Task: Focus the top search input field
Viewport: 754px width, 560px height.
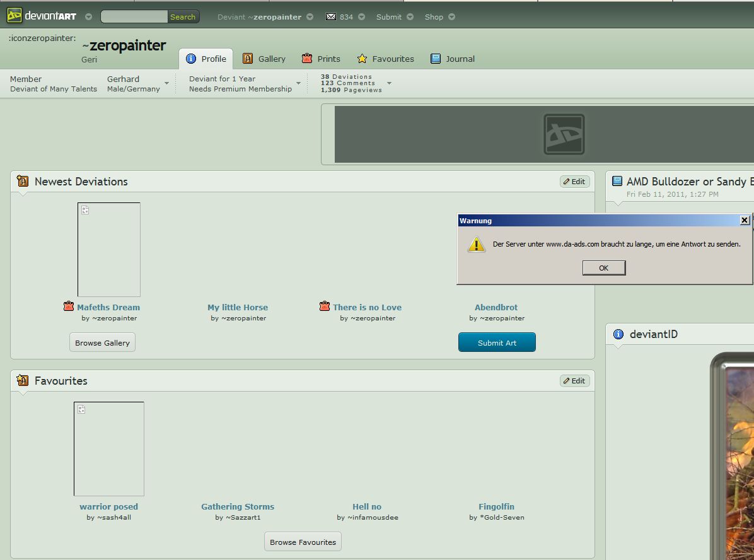Action: [134, 16]
